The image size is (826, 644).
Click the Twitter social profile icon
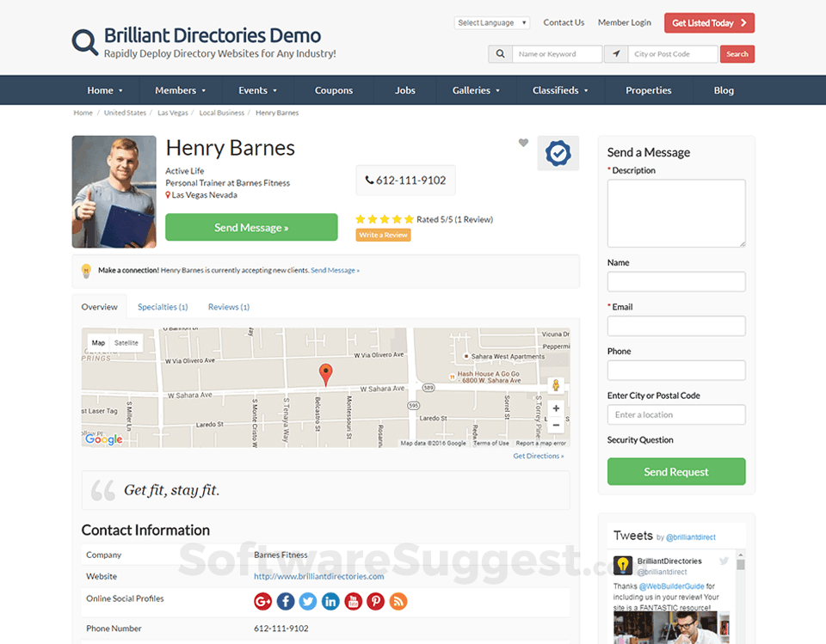(x=307, y=601)
